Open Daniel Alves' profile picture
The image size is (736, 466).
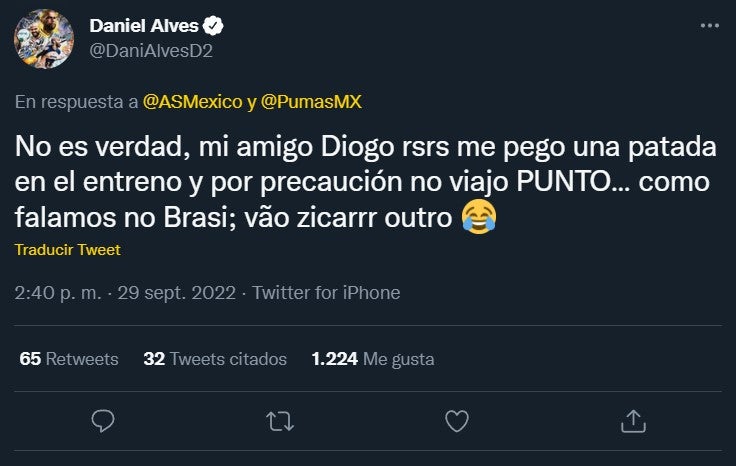pos(43,39)
